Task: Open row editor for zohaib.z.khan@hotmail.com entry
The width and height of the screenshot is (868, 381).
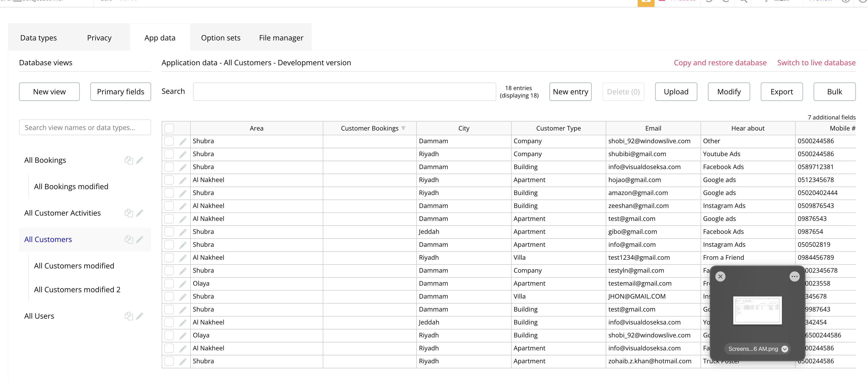Action: (x=183, y=361)
